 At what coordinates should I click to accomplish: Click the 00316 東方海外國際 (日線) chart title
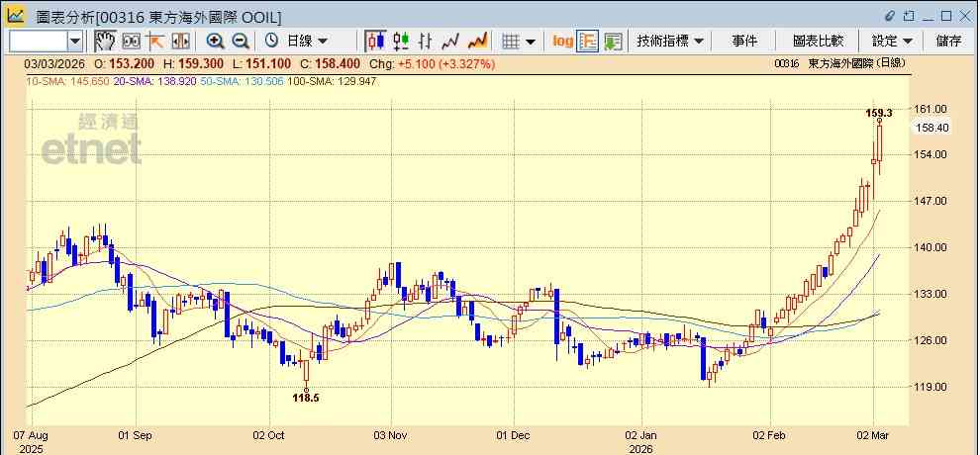click(x=838, y=63)
